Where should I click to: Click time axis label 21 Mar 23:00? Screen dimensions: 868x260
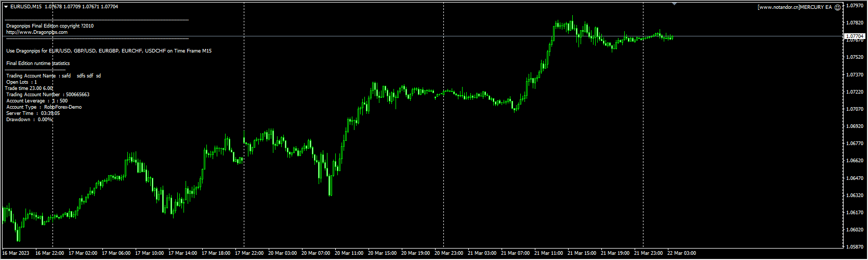(649, 253)
